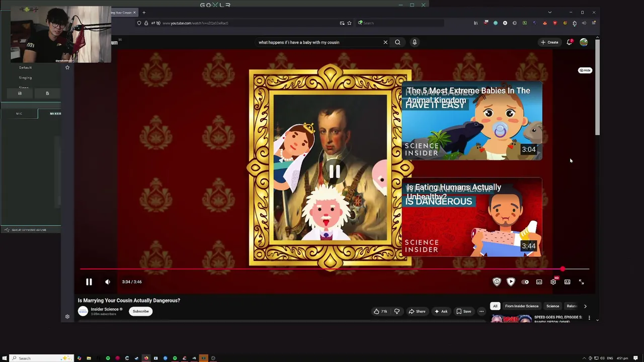Viewport: 644px width, 362px height.
Task: Open the Firefox icon in the taskbar
Action: 146,358
